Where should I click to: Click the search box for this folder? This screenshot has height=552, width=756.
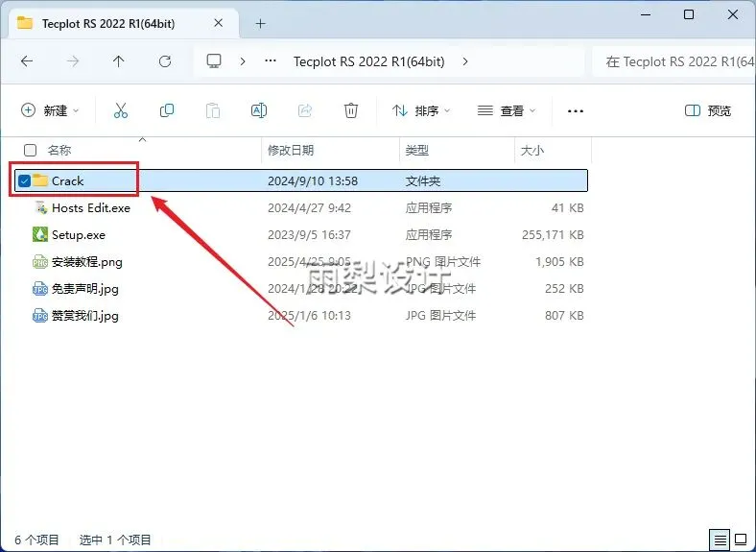(675, 61)
